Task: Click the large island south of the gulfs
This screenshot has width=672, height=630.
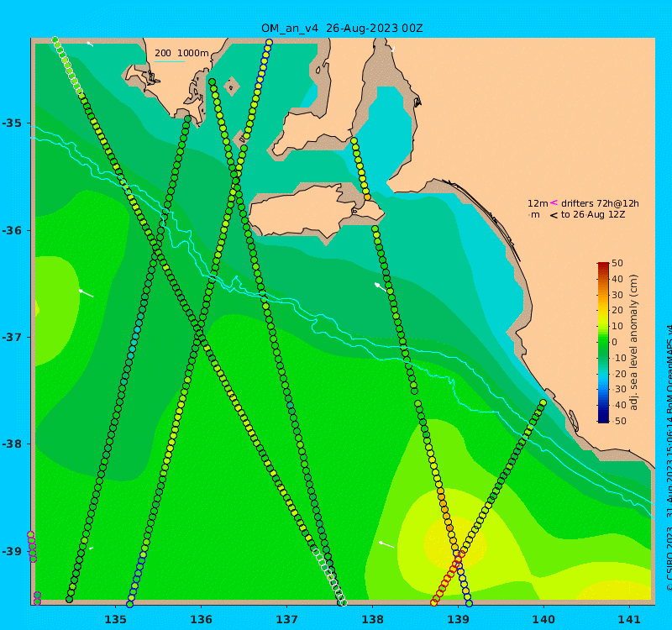Action: click(315, 211)
